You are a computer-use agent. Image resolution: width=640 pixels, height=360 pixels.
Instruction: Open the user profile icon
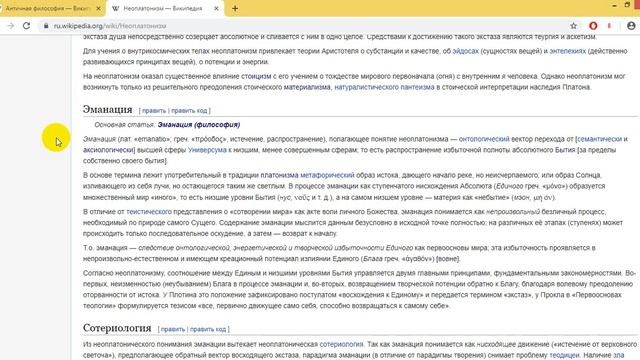(631, 26)
